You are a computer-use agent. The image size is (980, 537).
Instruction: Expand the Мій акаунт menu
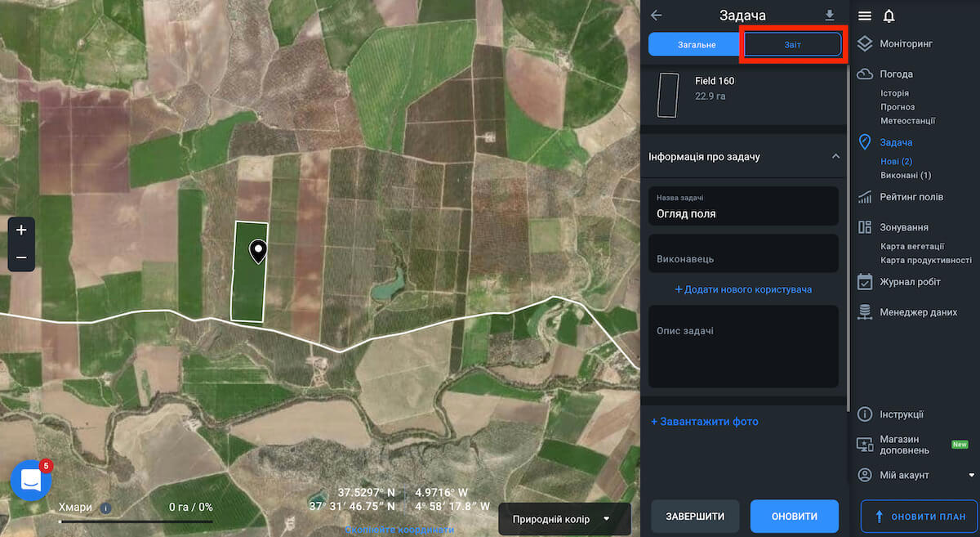coord(971,475)
